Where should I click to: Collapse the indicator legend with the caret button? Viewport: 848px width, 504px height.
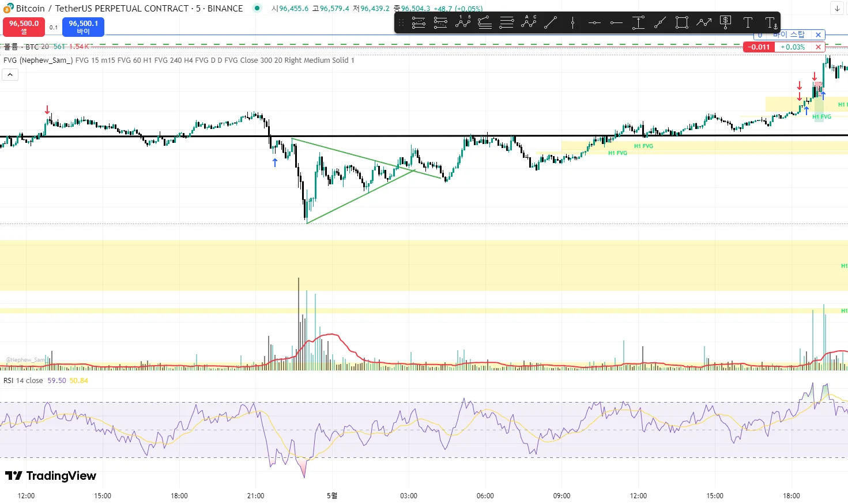click(x=10, y=74)
